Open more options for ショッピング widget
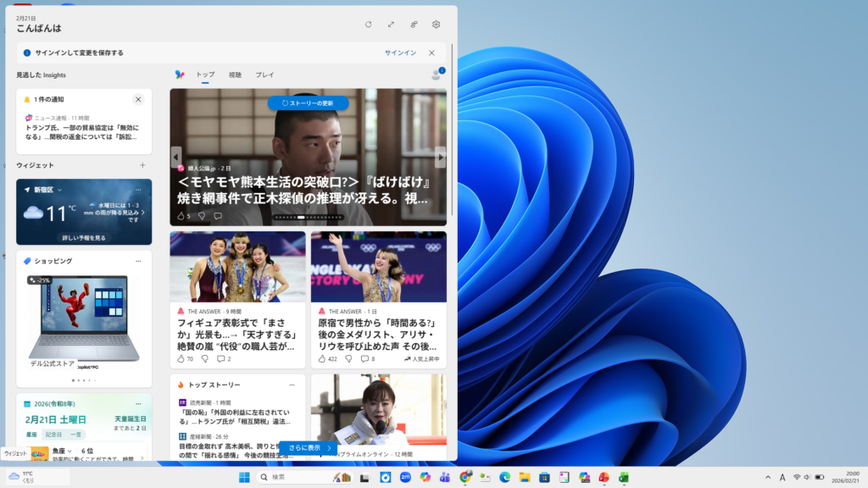The image size is (868, 488). [138, 261]
